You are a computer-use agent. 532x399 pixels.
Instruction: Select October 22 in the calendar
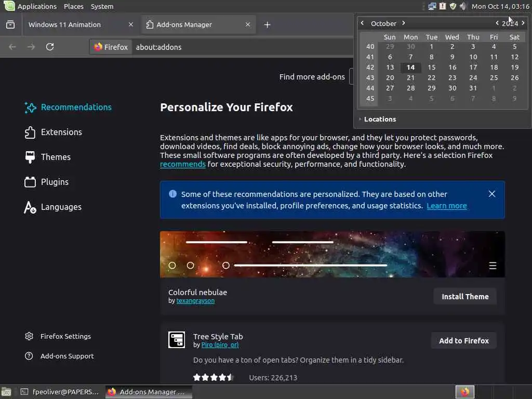point(431,78)
